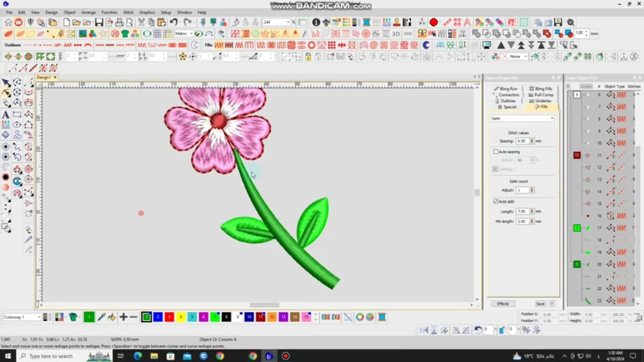This screenshot has width=644, height=362.
Task: Click the Open folder icon
Action: click(x=76, y=22)
